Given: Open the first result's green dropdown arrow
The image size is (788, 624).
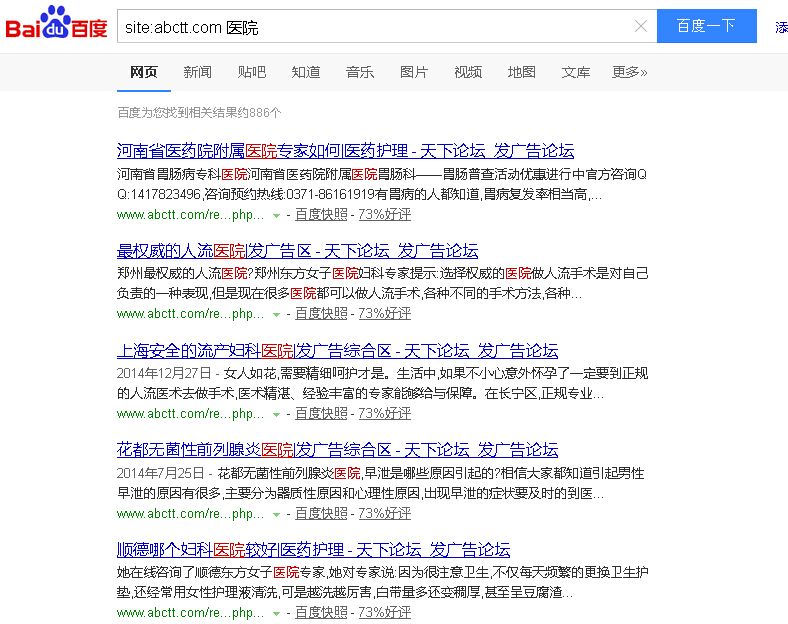Looking at the screenshot, I should click(277, 215).
